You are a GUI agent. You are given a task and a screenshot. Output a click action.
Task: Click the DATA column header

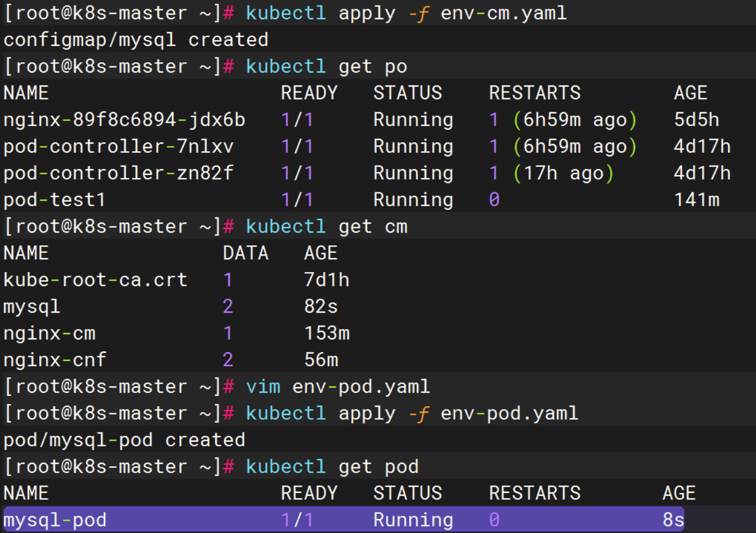click(x=245, y=253)
